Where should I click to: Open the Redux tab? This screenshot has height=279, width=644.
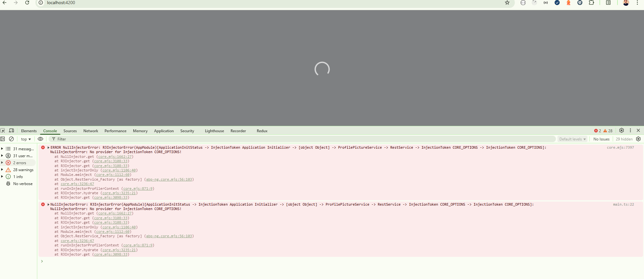[262, 131]
